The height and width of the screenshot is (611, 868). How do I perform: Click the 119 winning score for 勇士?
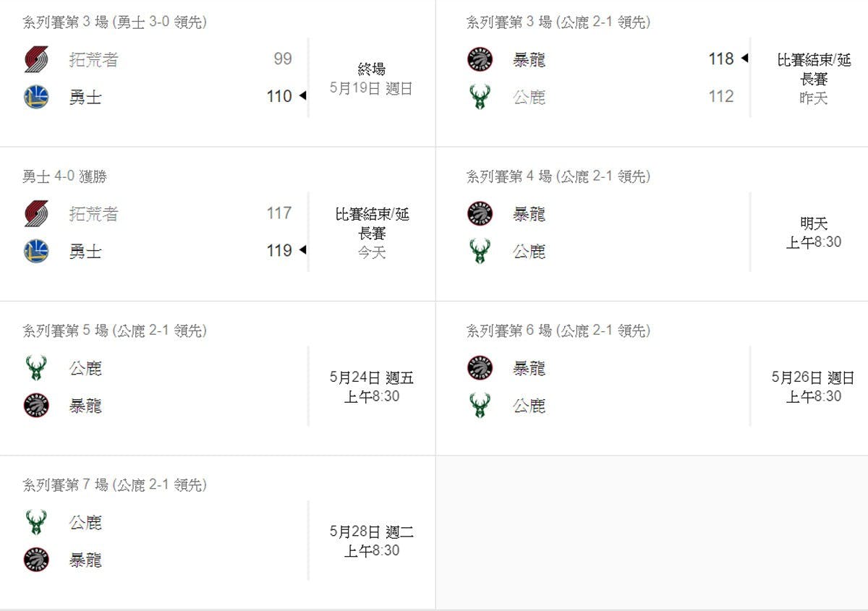(279, 250)
